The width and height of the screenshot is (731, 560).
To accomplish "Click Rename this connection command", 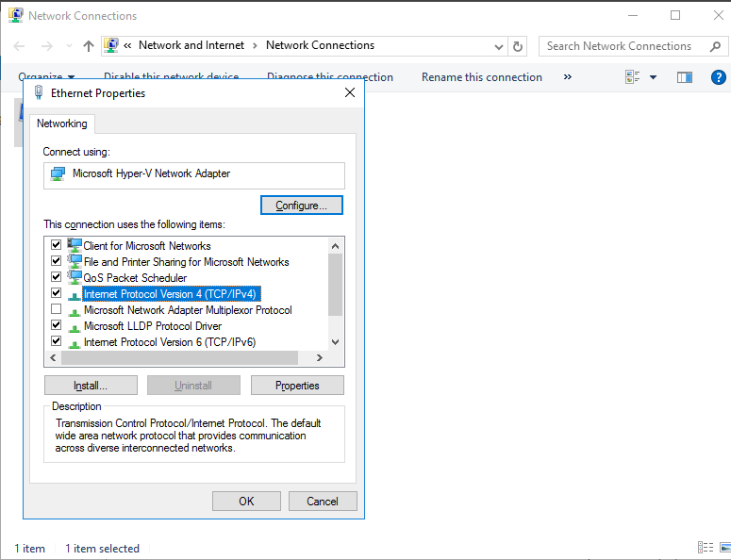I will click(482, 77).
